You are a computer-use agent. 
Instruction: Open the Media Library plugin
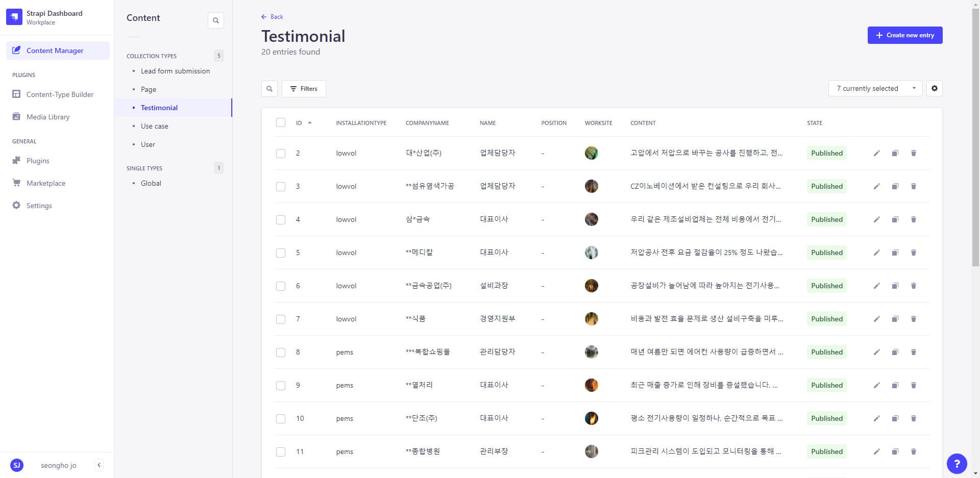(x=48, y=117)
